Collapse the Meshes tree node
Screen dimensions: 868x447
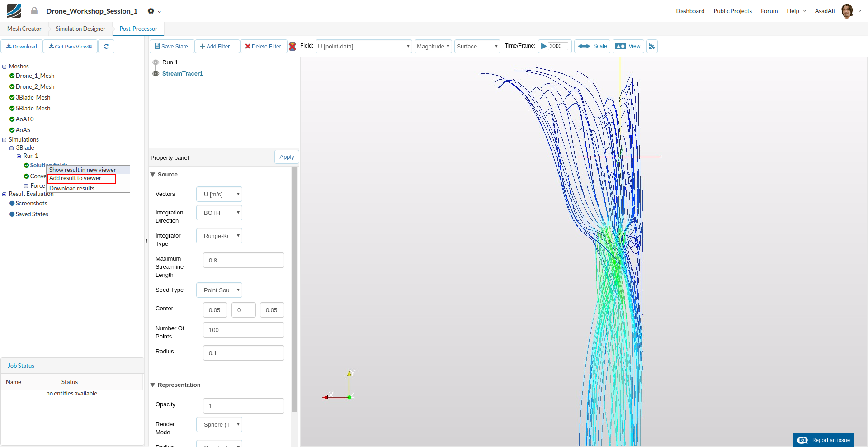click(x=5, y=67)
